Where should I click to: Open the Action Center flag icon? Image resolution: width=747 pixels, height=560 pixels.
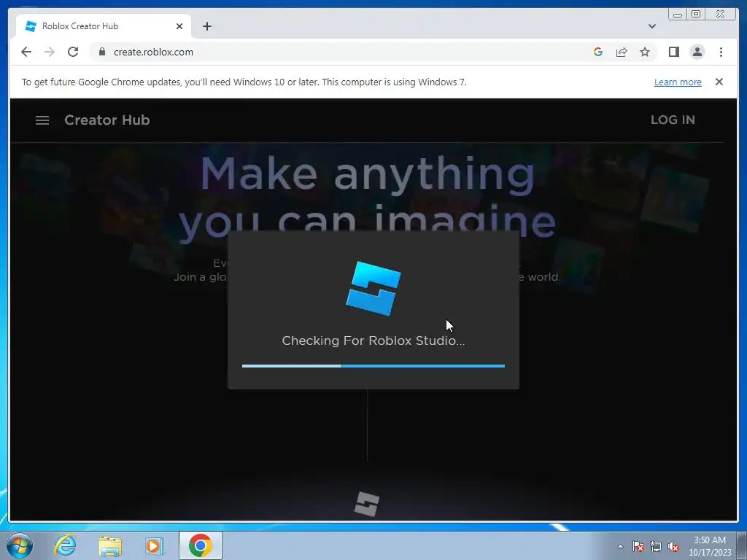coord(638,547)
